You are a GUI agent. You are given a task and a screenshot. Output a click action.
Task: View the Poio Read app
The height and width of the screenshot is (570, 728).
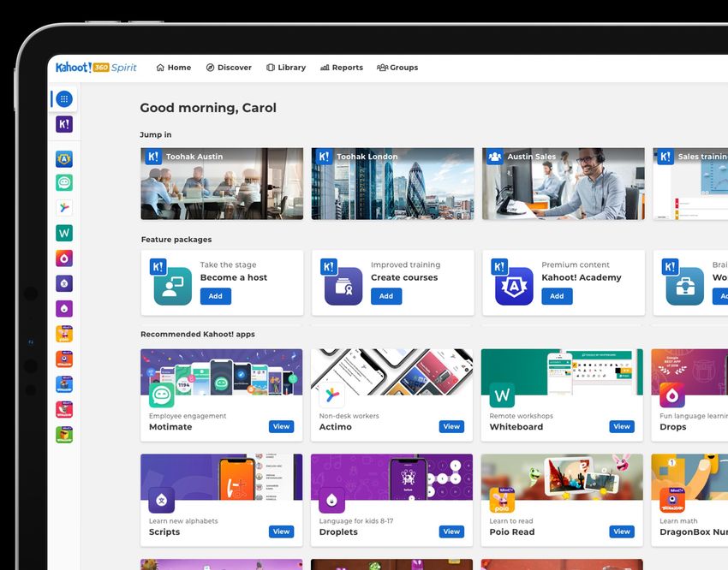click(622, 531)
